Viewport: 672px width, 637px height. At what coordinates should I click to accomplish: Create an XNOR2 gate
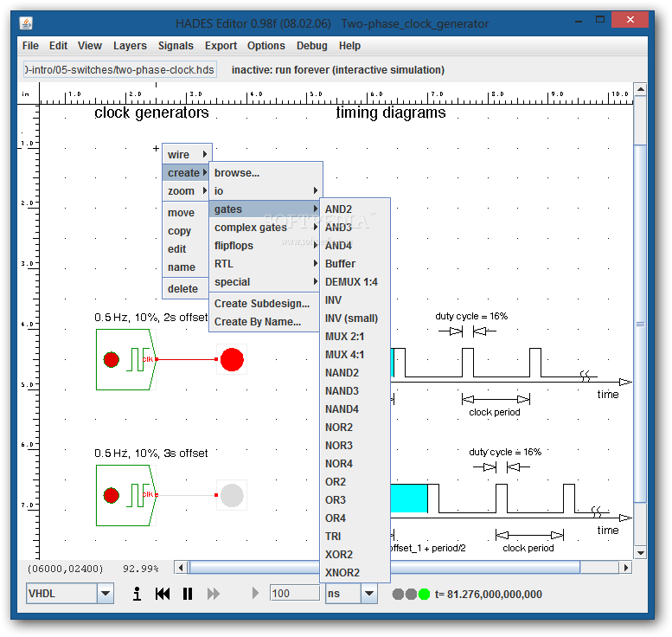pyautogui.click(x=355, y=573)
